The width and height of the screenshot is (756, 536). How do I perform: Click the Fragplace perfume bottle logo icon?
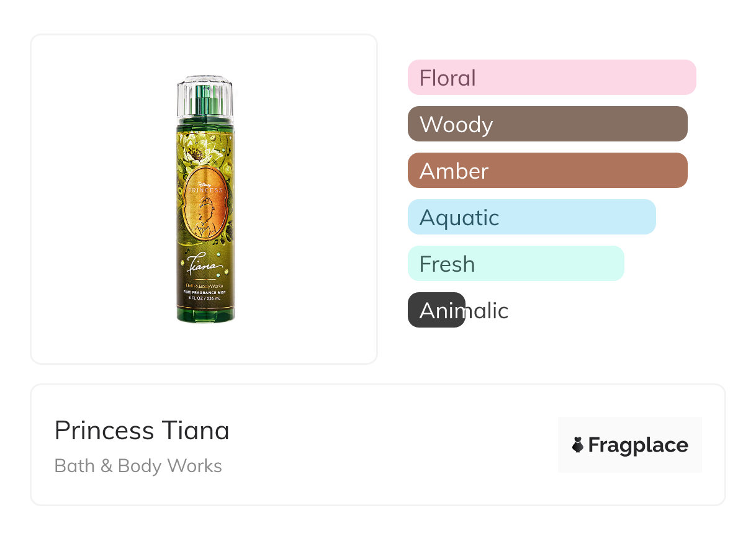[578, 445]
